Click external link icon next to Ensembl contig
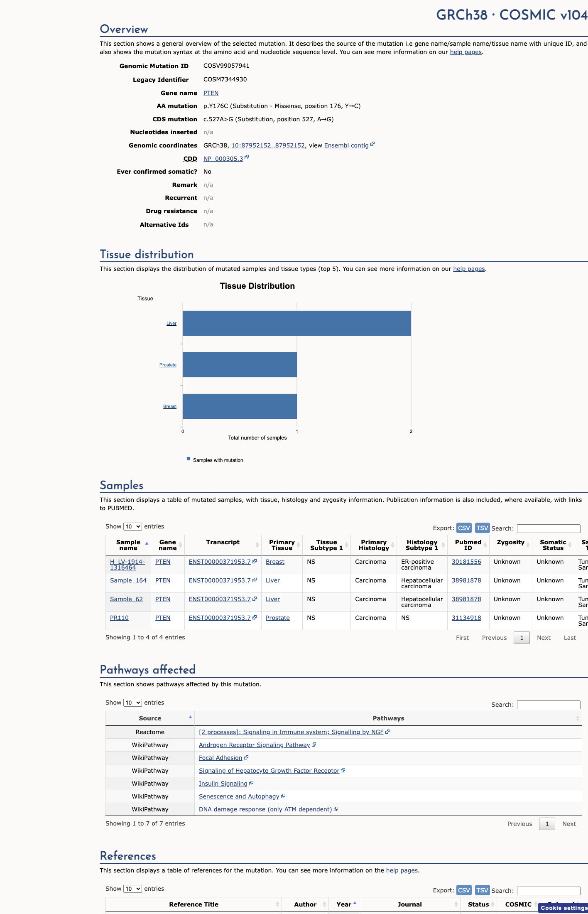The height and width of the screenshot is (914, 588). click(x=372, y=144)
